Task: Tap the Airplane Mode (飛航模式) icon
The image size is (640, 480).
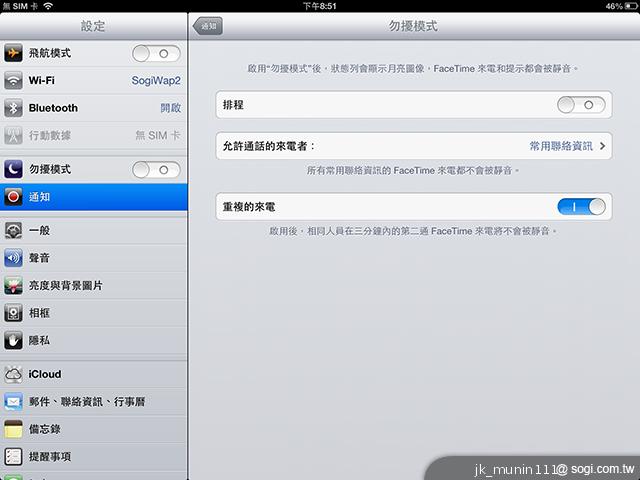Action: pos(13,53)
